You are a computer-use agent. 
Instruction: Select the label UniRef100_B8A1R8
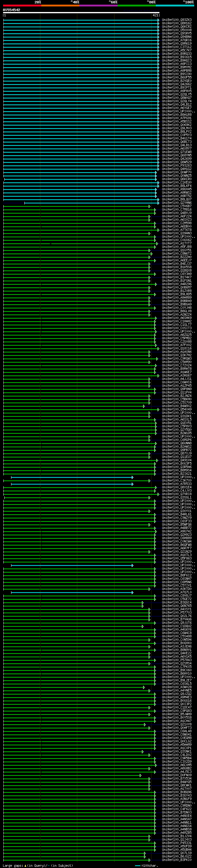pos(177,115)
